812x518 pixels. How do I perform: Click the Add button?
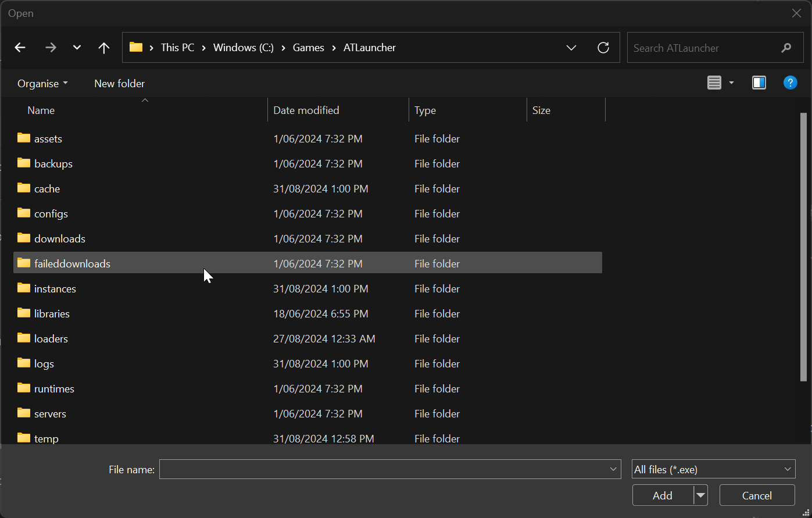pyautogui.click(x=661, y=495)
